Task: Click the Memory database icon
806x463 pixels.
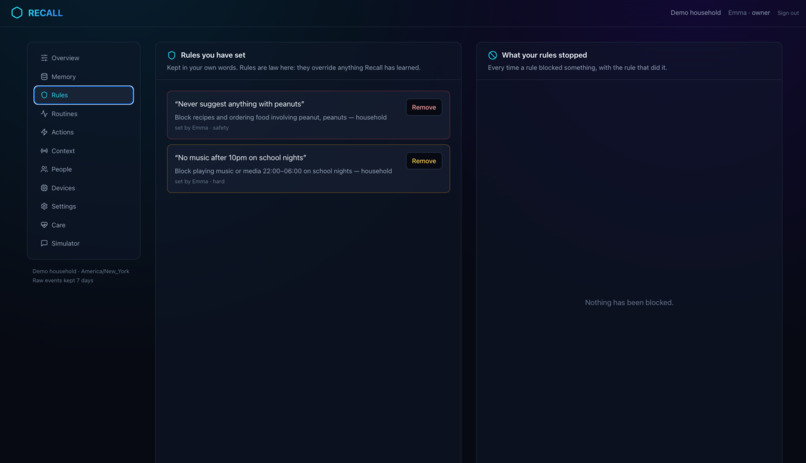Action: [x=44, y=77]
